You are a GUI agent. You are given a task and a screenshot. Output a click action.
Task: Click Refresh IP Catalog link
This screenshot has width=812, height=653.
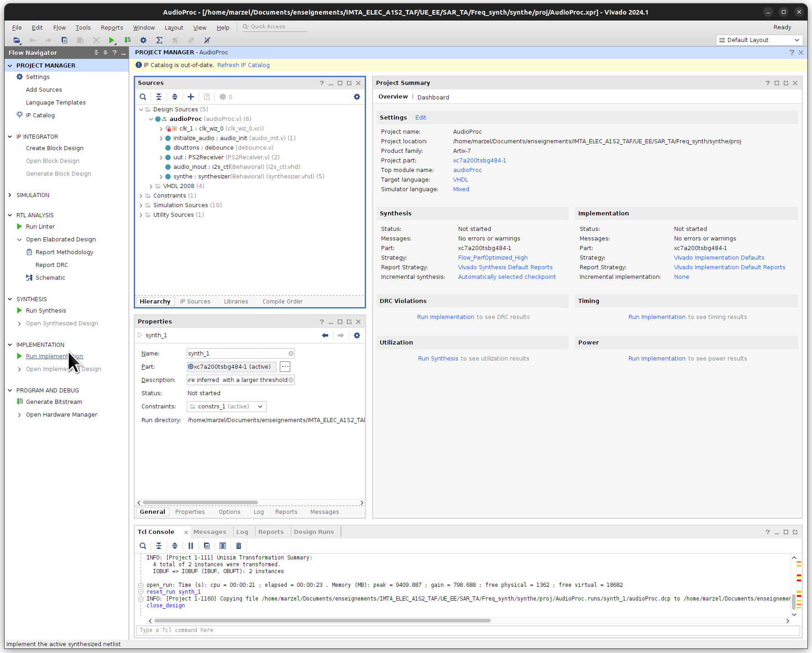tap(243, 65)
